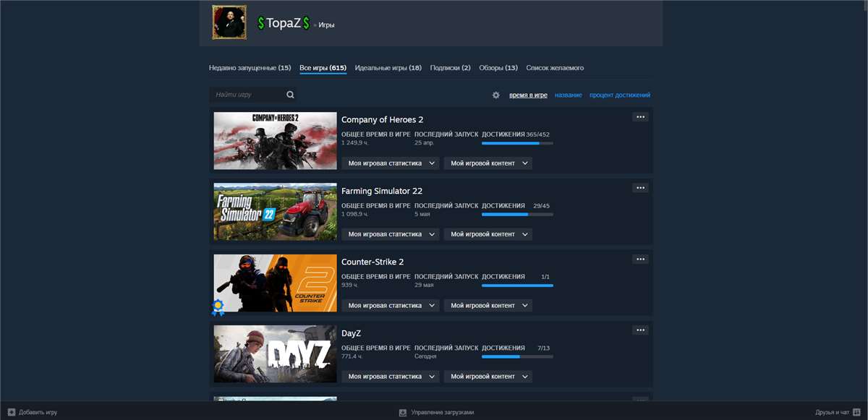Open the Идеальные игры (18) tab
This screenshot has width=868, height=420.
388,68
